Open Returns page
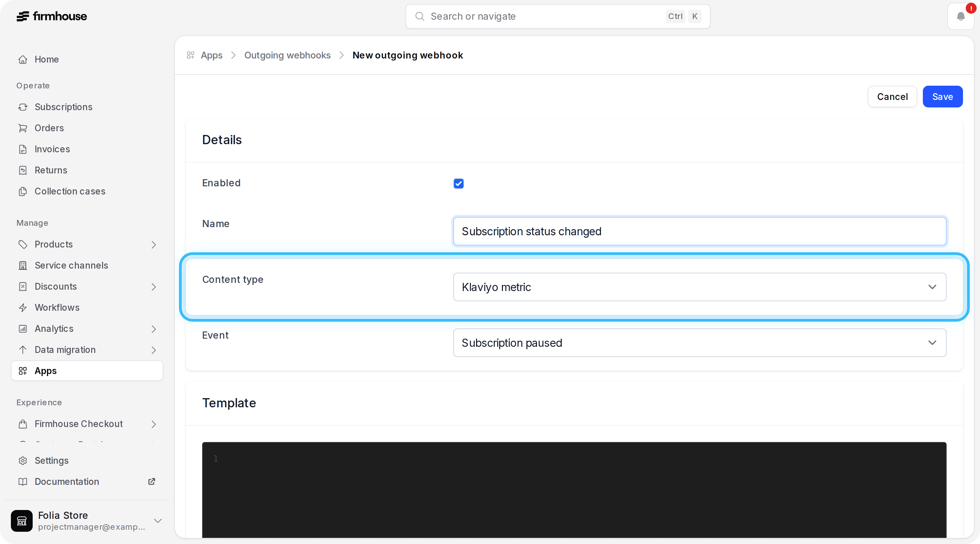The width and height of the screenshot is (980, 544). coord(87,170)
